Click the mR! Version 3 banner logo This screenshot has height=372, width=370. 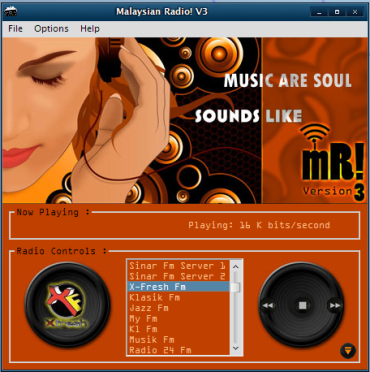coord(332,163)
